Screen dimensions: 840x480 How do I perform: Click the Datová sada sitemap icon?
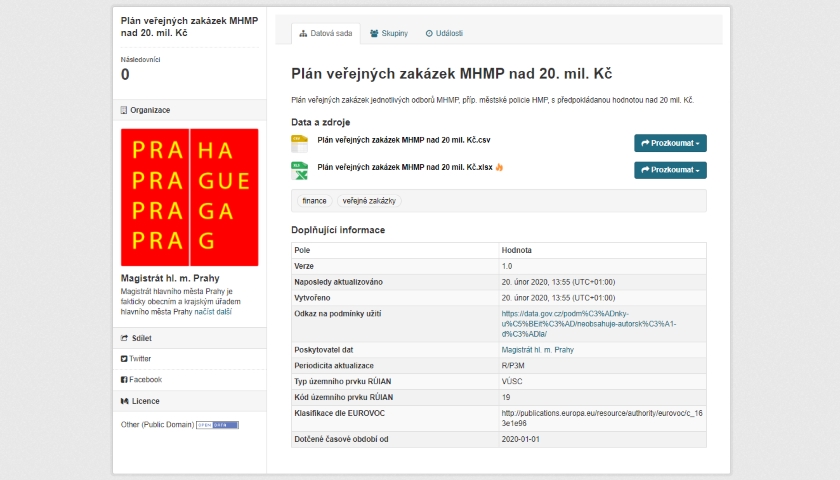(303, 33)
